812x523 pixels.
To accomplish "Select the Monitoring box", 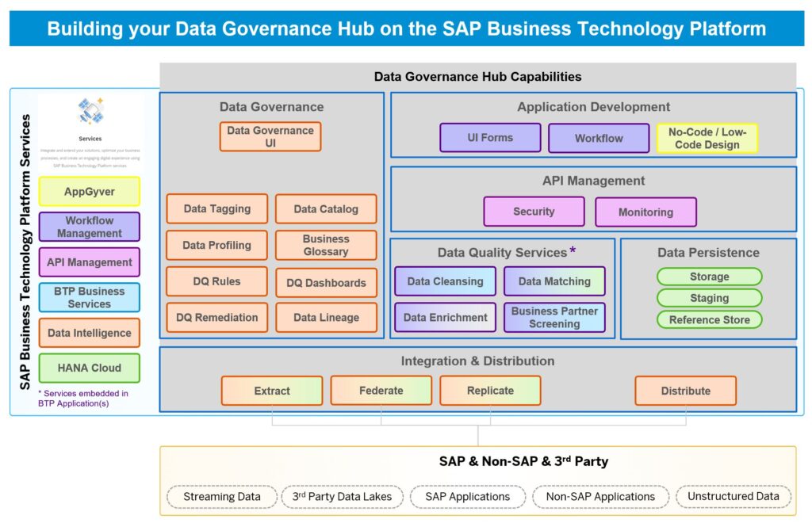I will pos(645,212).
